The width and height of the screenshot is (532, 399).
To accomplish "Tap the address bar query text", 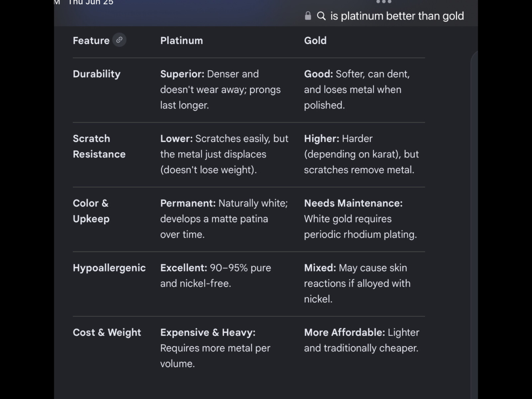I will pyautogui.click(x=397, y=16).
